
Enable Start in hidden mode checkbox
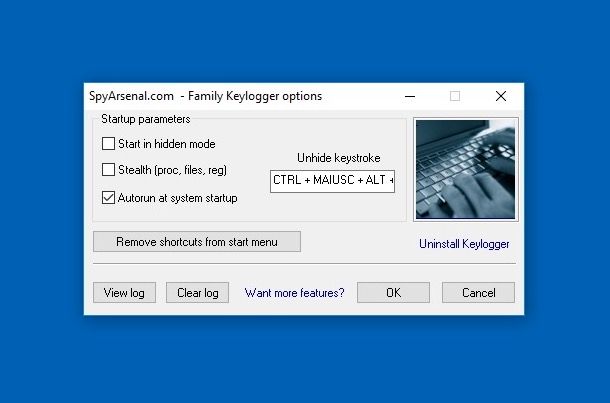[108, 144]
